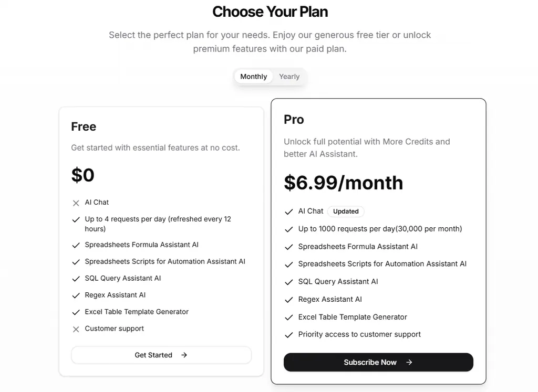Click the Updated badge next to AI Chat
The width and height of the screenshot is (538, 392).
(x=346, y=211)
